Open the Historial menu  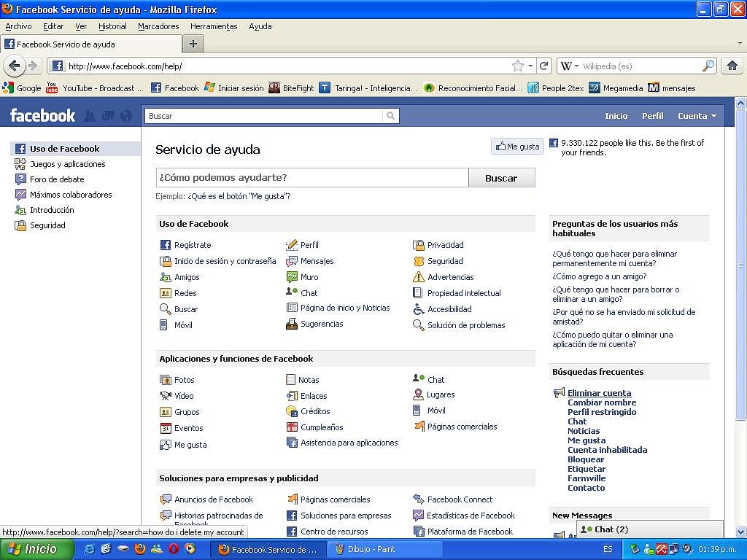112,26
